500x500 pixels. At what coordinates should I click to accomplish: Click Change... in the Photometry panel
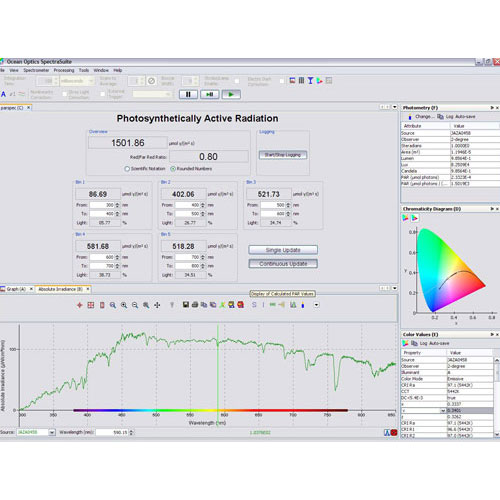pyautogui.click(x=425, y=117)
